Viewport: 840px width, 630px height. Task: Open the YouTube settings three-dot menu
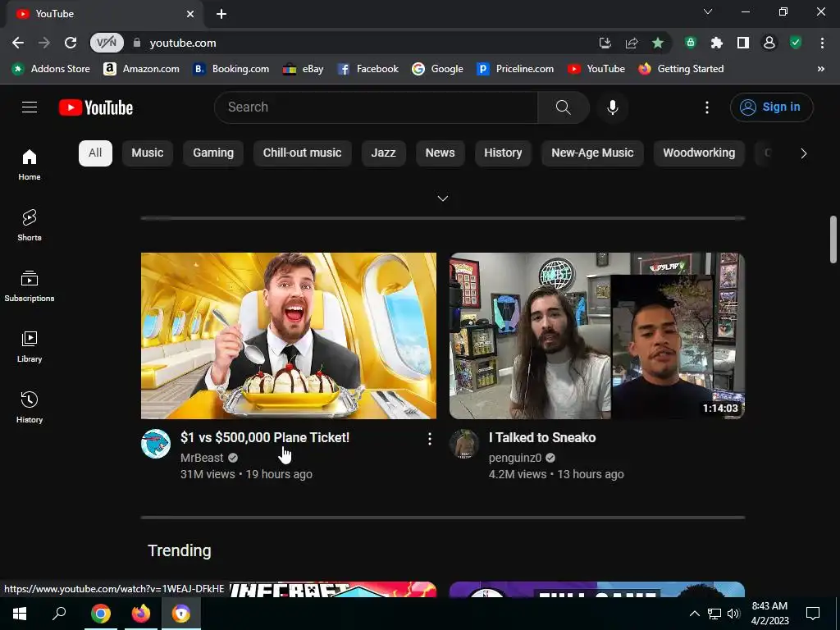(x=707, y=107)
